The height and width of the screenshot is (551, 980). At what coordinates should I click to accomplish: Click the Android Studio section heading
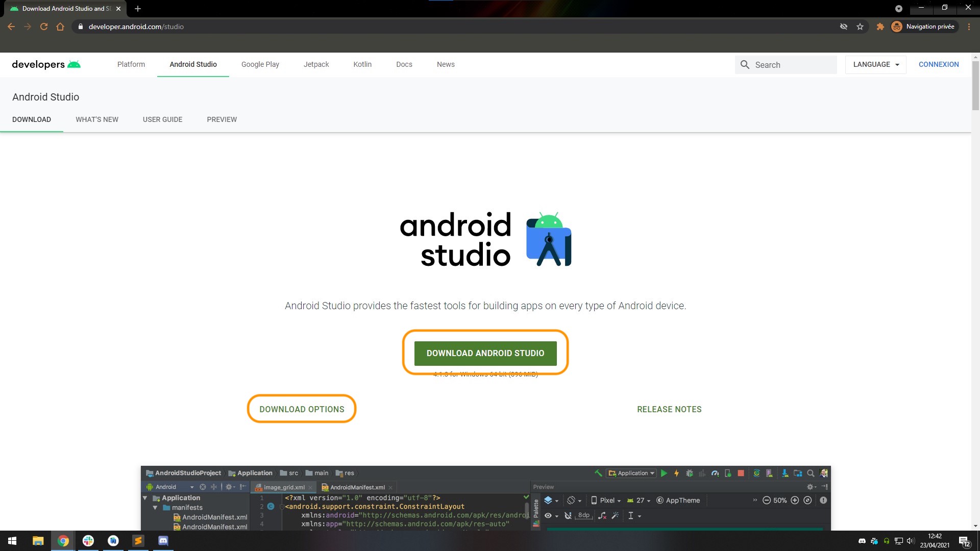point(46,97)
